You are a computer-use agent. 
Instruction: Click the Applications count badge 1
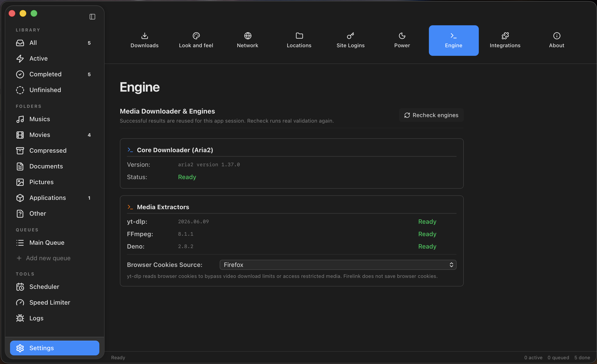pos(89,198)
